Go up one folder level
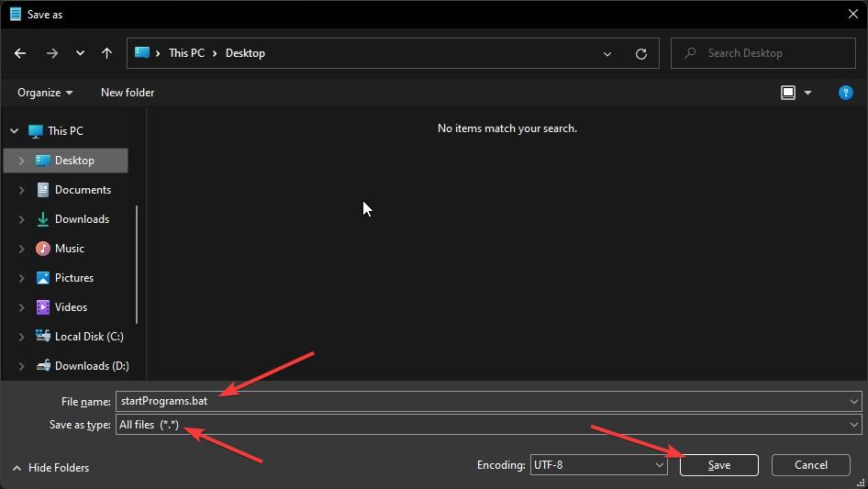This screenshot has width=868, height=489. (106, 53)
